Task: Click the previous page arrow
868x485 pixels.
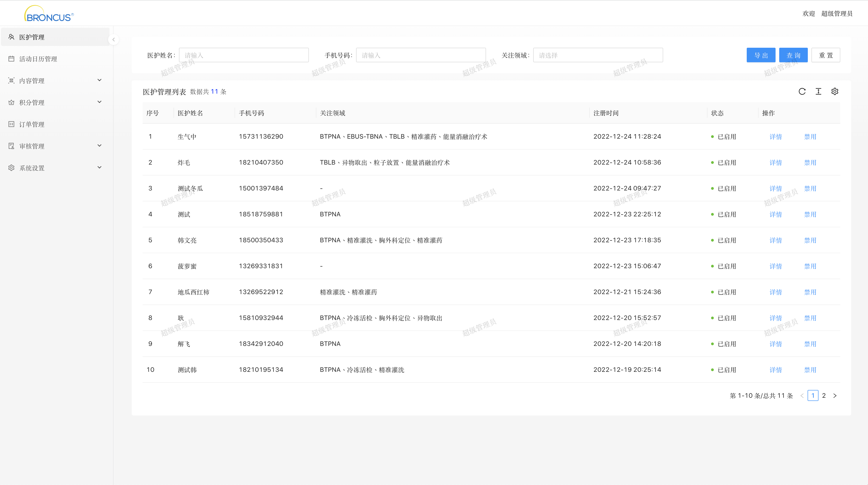Action: (x=802, y=396)
